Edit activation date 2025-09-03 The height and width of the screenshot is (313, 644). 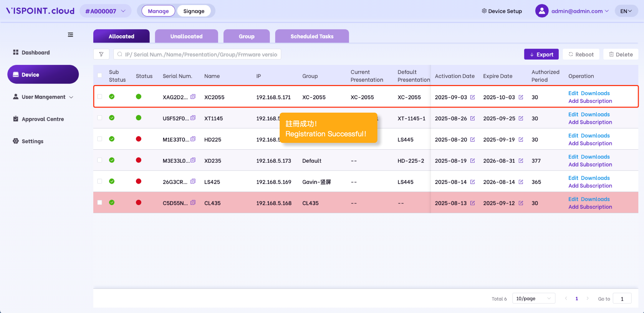coord(472,97)
